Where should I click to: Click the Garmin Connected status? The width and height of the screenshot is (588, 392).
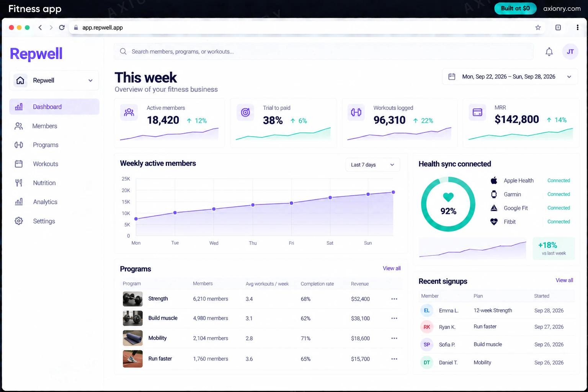(559, 194)
